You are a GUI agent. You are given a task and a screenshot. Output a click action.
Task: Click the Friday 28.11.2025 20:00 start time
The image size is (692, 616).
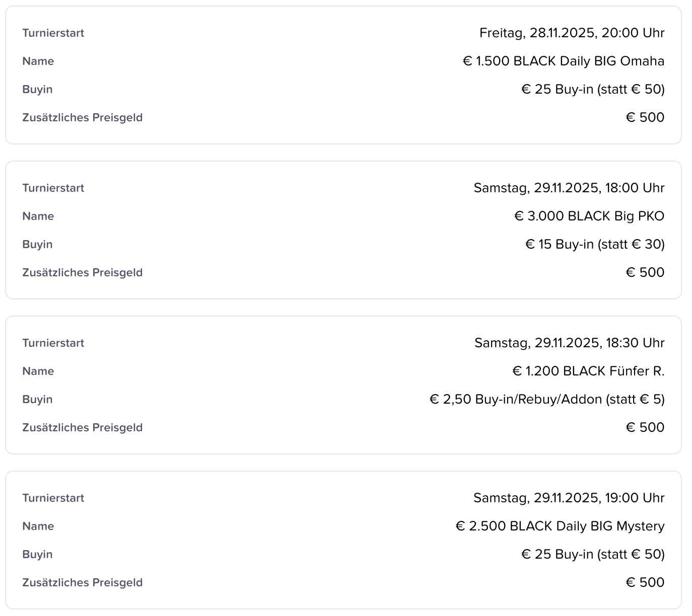pyautogui.click(x=572, y=33)
